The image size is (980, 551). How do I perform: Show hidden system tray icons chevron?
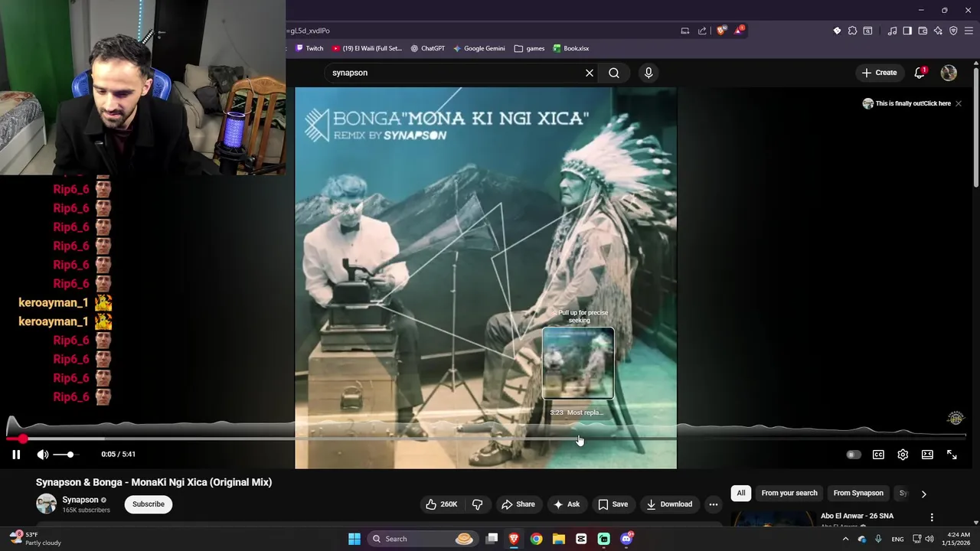point(845,539)
